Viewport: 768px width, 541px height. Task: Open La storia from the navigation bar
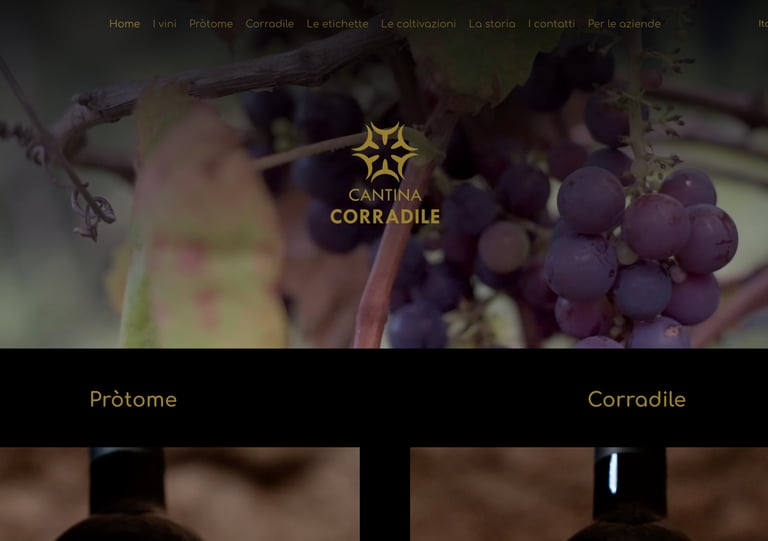click(492, 24)
